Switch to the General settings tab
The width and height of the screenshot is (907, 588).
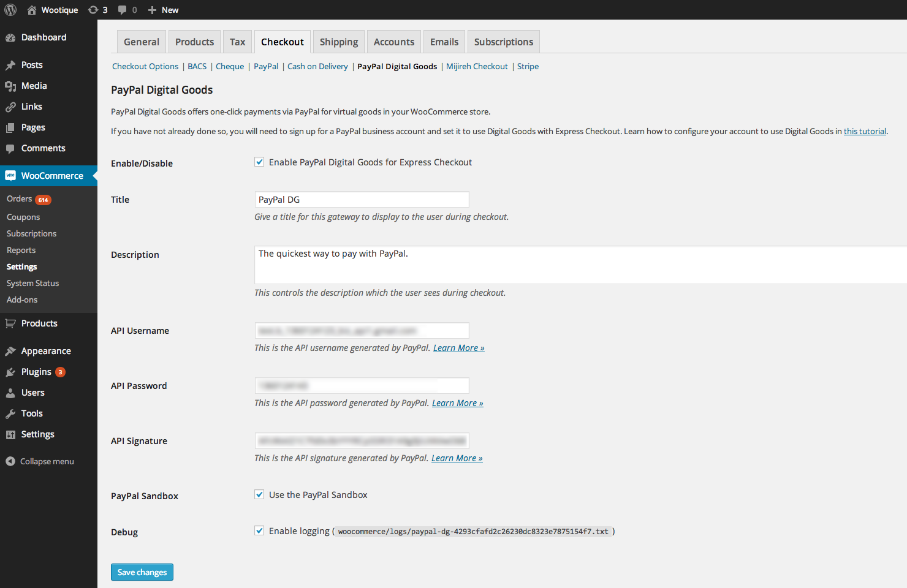click(142, 42)
